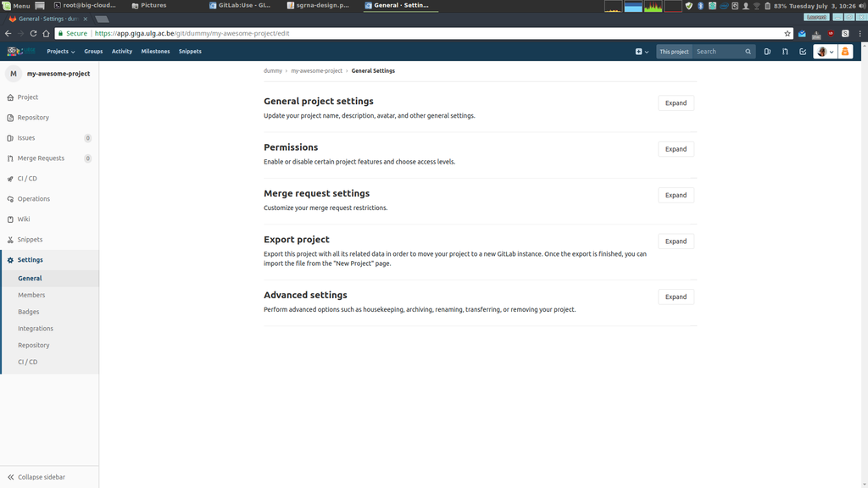Open the to-do list checkmark icon
This screenshot has height=488, width=868.
(803, 52)
